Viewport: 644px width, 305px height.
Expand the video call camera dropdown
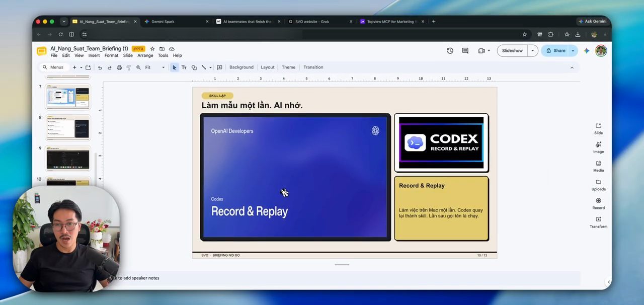click(488, 51)
